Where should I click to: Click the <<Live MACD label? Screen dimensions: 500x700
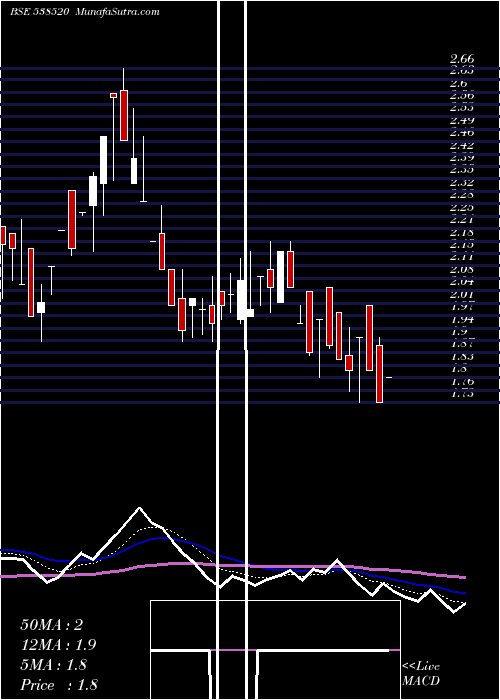click(x=421, y=674)
